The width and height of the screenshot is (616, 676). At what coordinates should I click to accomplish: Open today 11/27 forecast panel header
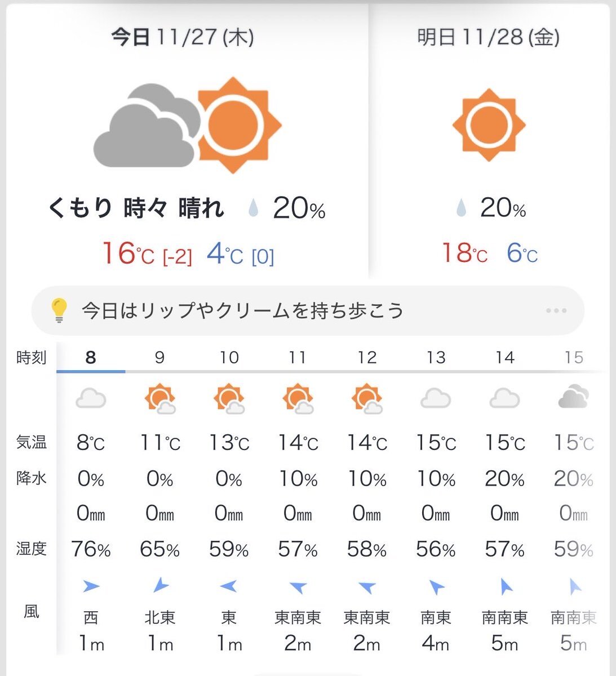pos(182,38)
